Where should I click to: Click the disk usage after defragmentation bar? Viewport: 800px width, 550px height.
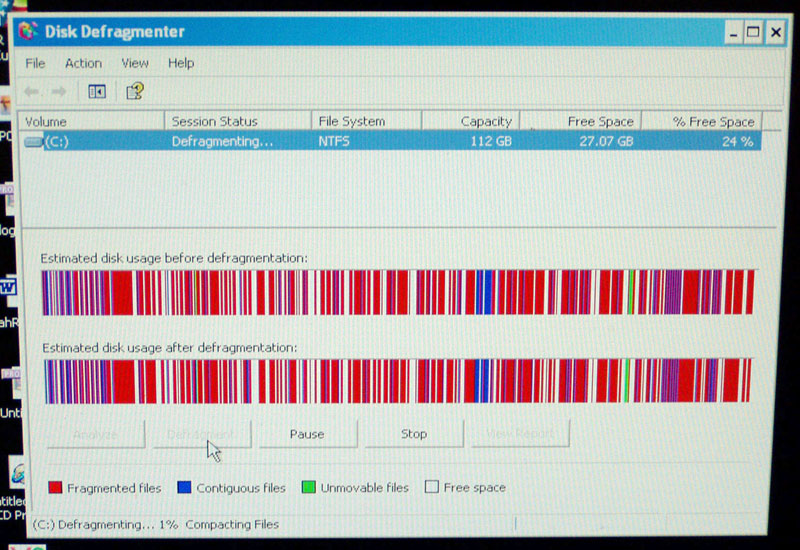coord(398,381)
